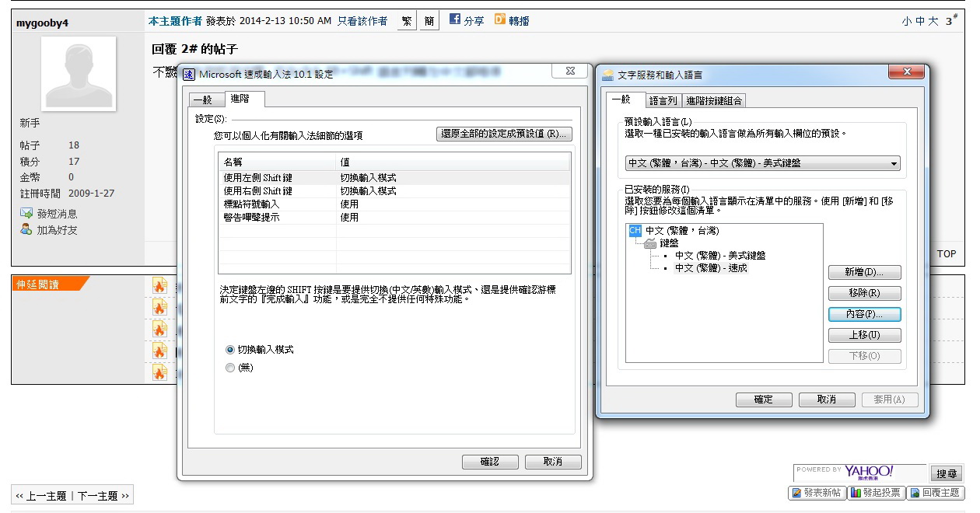
Task: Click the CH language icon in the services tree
Action: coord(635,231)
